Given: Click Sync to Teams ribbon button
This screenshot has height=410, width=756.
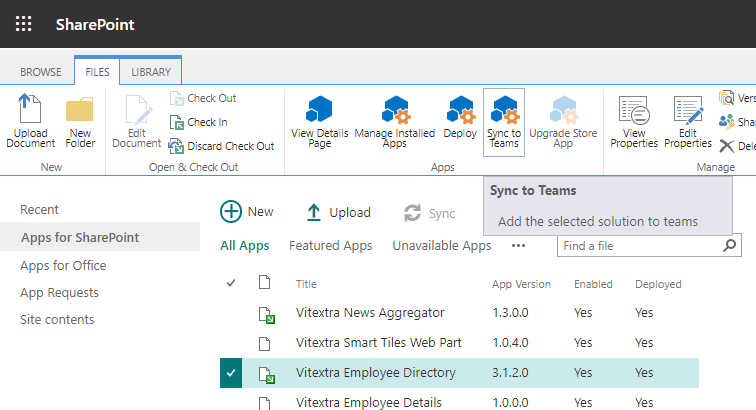Looking at the screenshot, I should 504,122.
